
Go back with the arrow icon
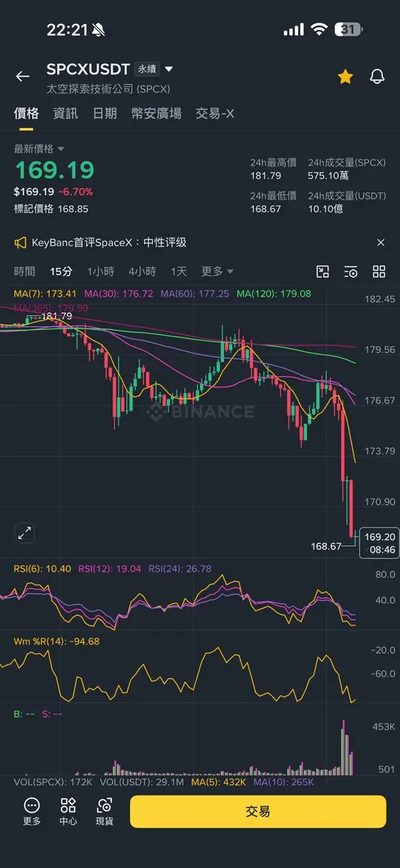[22, 77]
